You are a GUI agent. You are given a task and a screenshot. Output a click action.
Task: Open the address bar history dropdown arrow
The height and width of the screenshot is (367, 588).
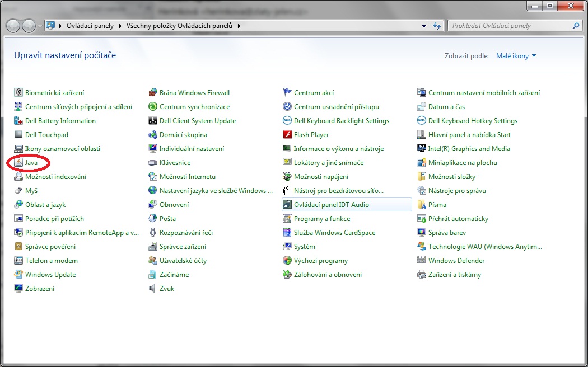click(424, 26)
